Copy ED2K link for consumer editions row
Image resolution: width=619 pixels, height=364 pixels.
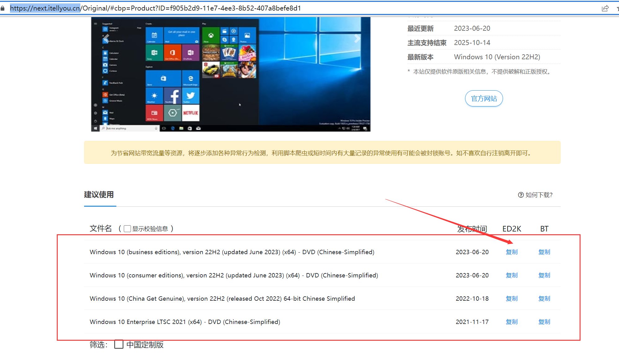tap(512, 275)
